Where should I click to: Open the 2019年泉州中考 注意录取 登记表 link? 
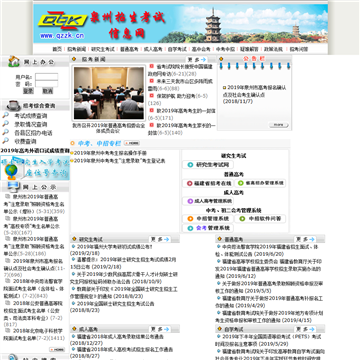[x=119, y=161]
